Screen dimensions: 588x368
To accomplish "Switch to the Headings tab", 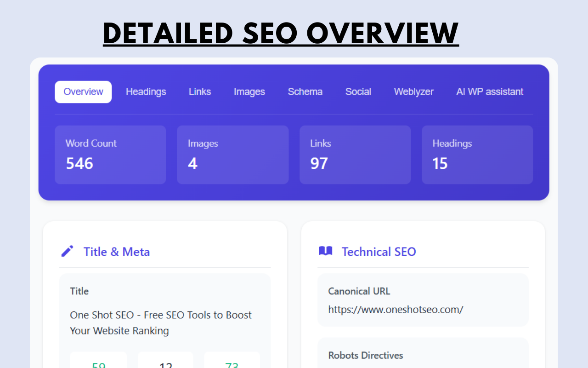I will tap(146, 92).
